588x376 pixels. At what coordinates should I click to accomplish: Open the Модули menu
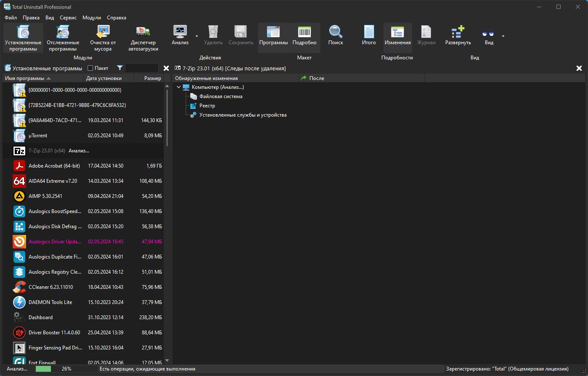(92, 18)
